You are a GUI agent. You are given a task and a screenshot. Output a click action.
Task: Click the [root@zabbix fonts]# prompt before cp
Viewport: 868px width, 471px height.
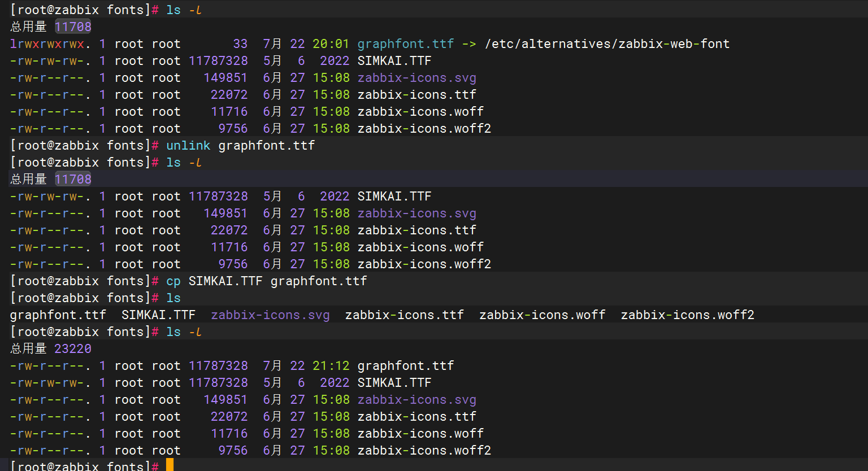84,281
